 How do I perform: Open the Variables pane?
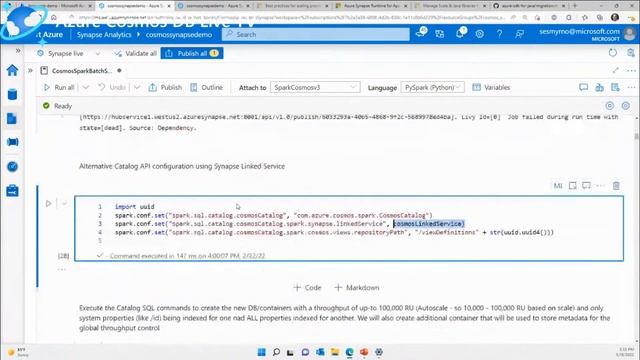click(x=491, y=87)
